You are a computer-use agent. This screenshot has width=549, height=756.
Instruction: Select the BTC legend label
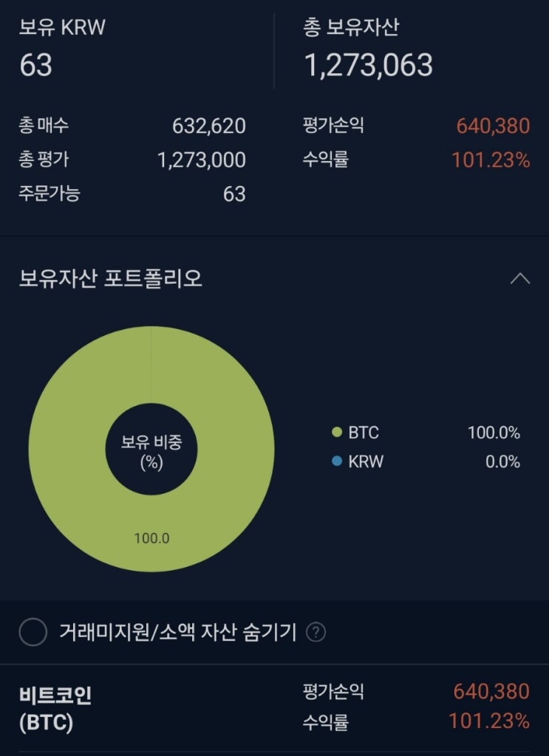tap(364, 433)
